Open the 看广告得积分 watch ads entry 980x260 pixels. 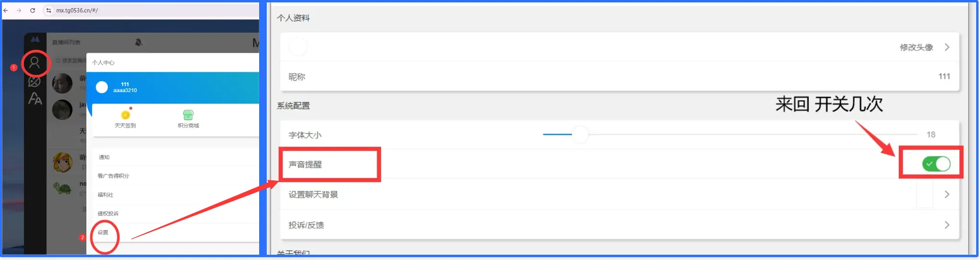point(113,176)
